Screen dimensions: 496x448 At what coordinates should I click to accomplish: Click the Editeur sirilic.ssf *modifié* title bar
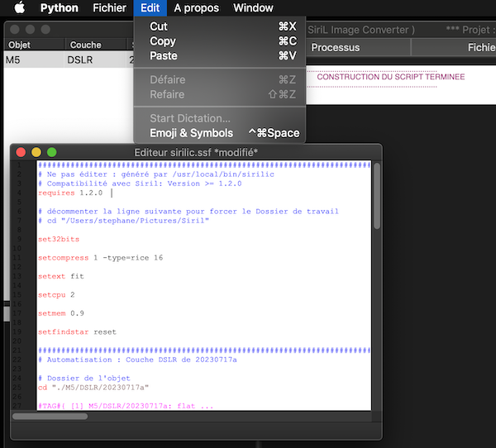[196, 152]
